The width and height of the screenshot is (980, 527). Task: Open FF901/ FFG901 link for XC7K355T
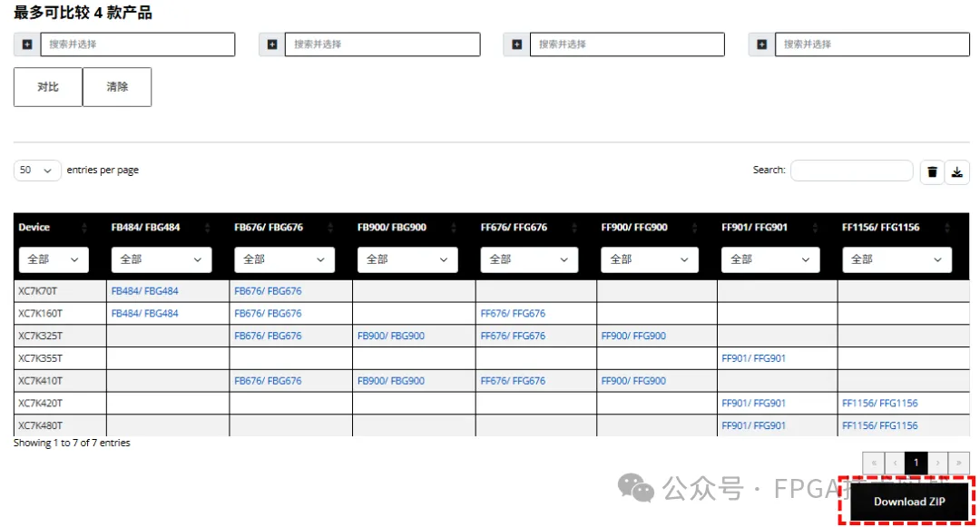[x=754, y=358]
